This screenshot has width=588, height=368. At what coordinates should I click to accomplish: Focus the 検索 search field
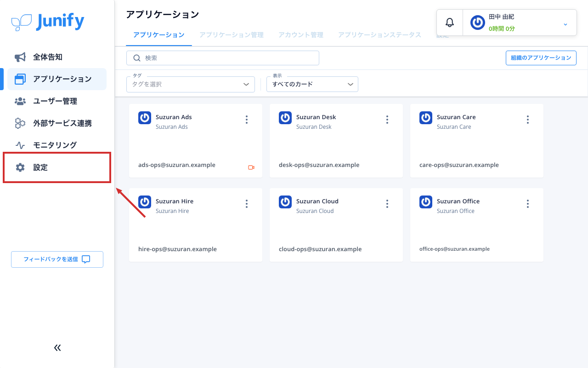223,58
